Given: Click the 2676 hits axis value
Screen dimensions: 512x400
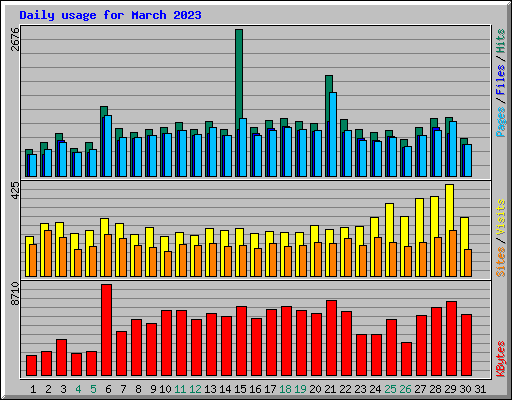Looking at the screenshot, I should [x=15, y=39].
